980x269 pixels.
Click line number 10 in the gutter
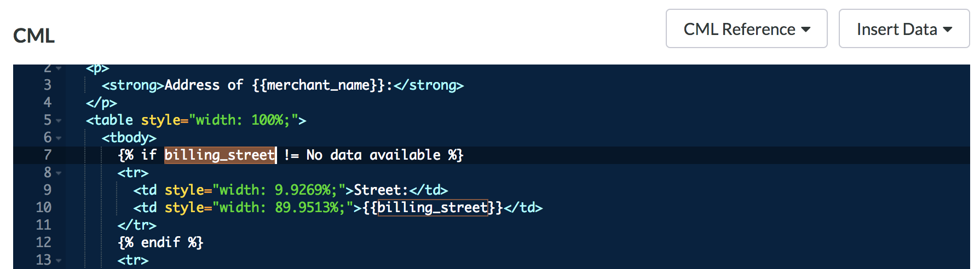44,208
